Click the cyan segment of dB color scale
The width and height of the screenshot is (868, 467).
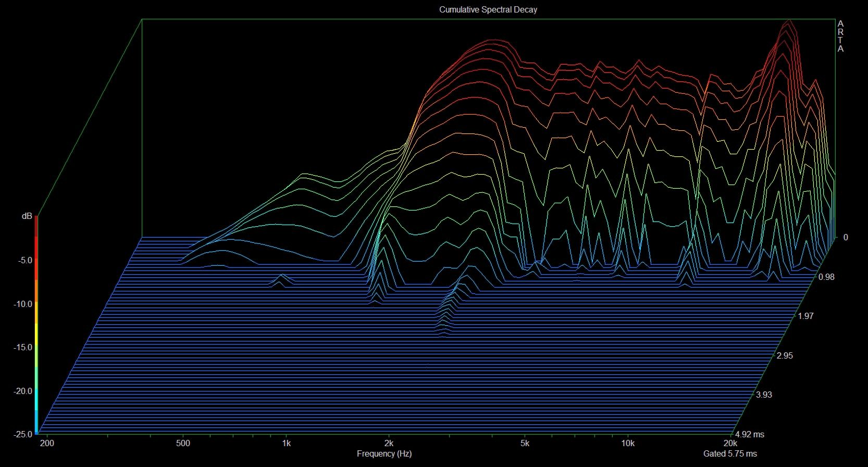coord(36,399)
